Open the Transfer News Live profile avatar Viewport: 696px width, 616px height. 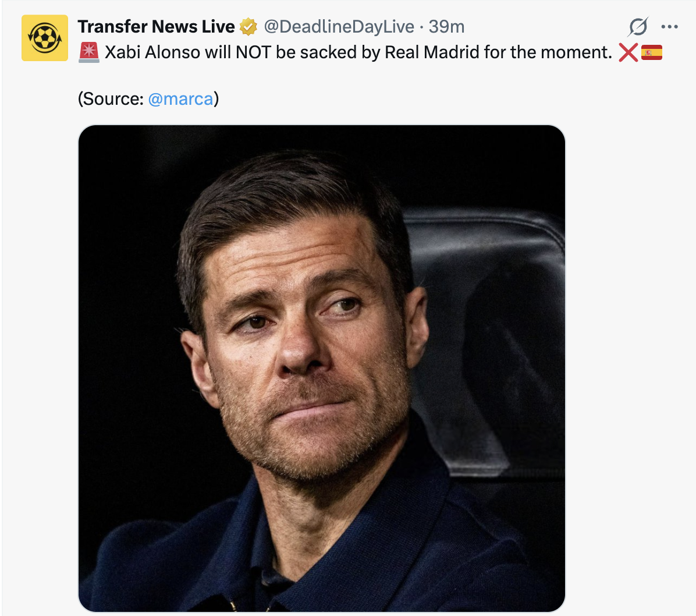click(44, 38)
